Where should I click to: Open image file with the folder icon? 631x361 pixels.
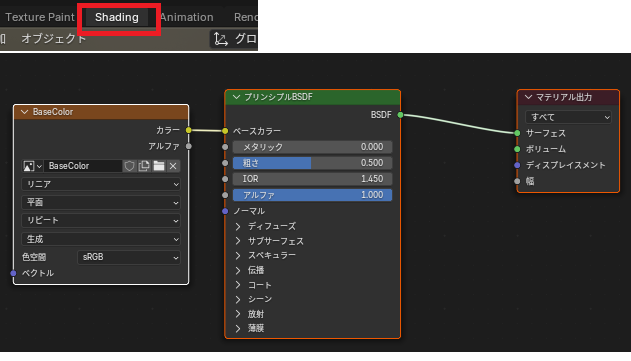pyautogui.click(x=159, y=166)
